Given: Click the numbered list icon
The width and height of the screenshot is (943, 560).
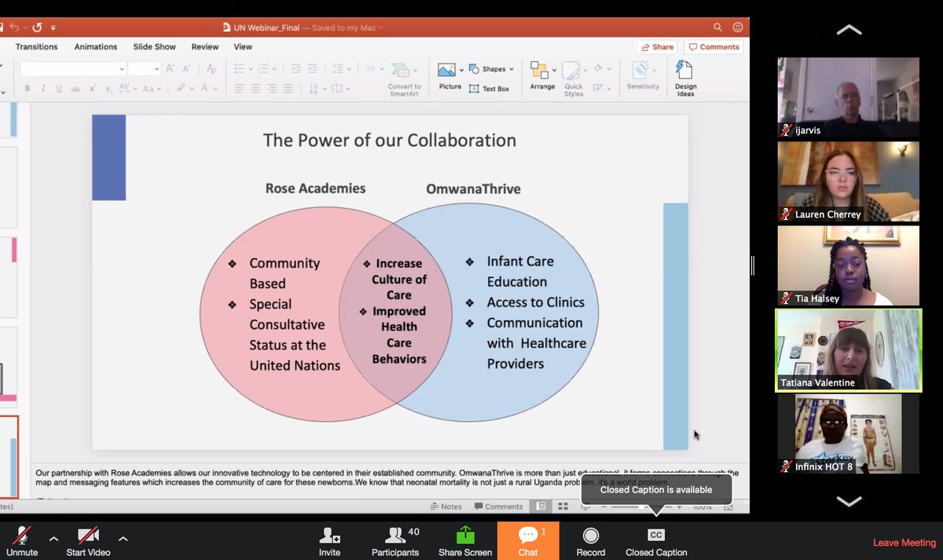Looking at the screenshot, I should [262, 68].
